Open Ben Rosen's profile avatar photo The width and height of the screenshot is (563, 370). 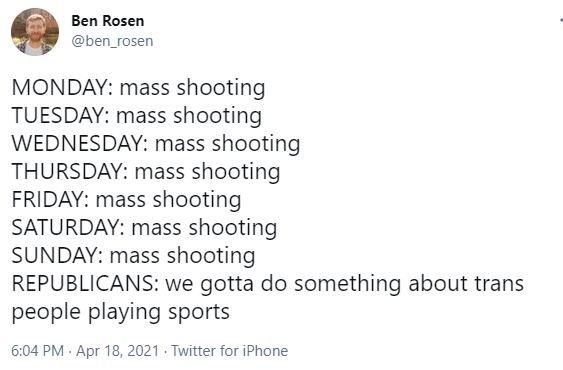(35, 32)
